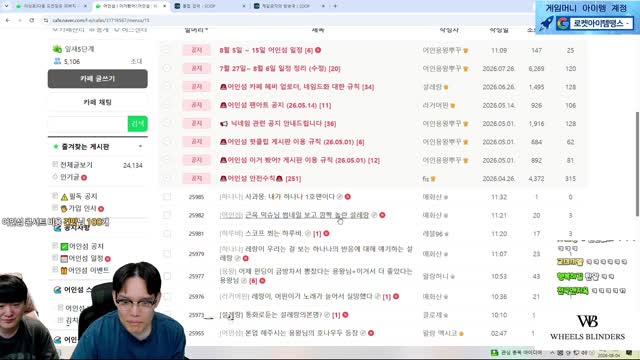Open the 말머리 filter dropdown

(196, 30)
